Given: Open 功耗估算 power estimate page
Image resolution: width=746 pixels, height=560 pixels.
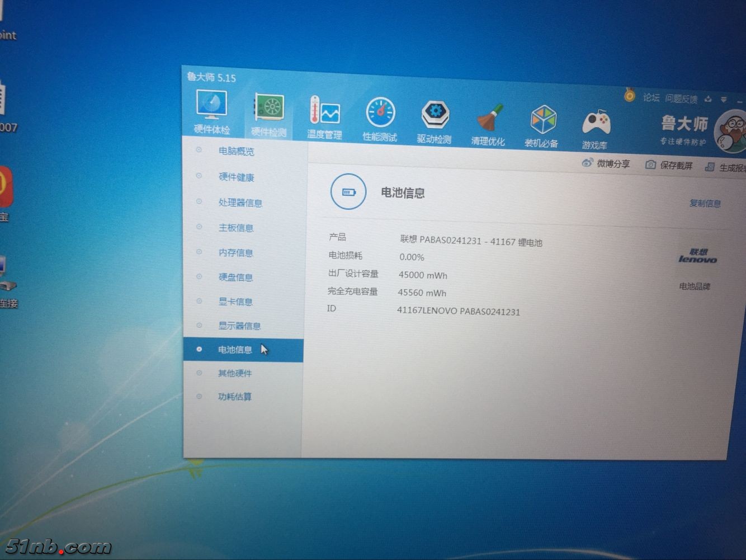Looking at the screenshot, I should coord(234,397).
